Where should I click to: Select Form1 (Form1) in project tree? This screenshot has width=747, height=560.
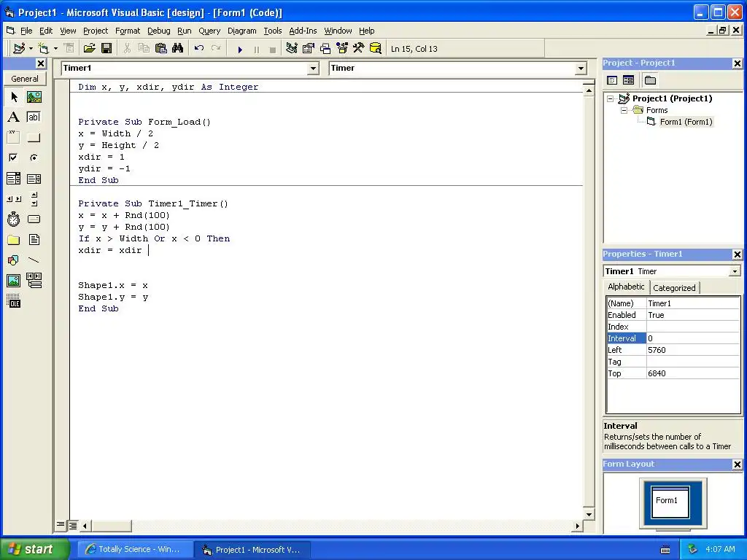[686, 122]
